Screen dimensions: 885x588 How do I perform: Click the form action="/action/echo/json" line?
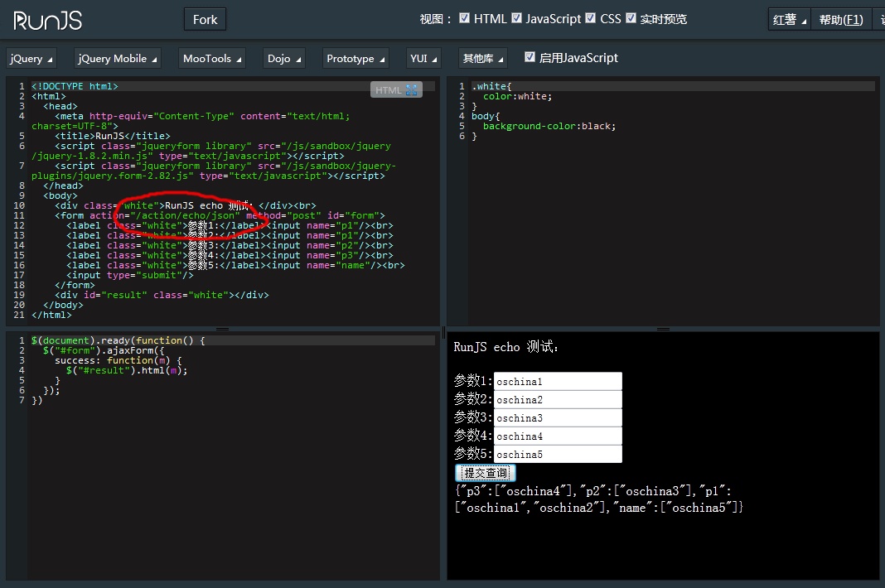point(220,215)
